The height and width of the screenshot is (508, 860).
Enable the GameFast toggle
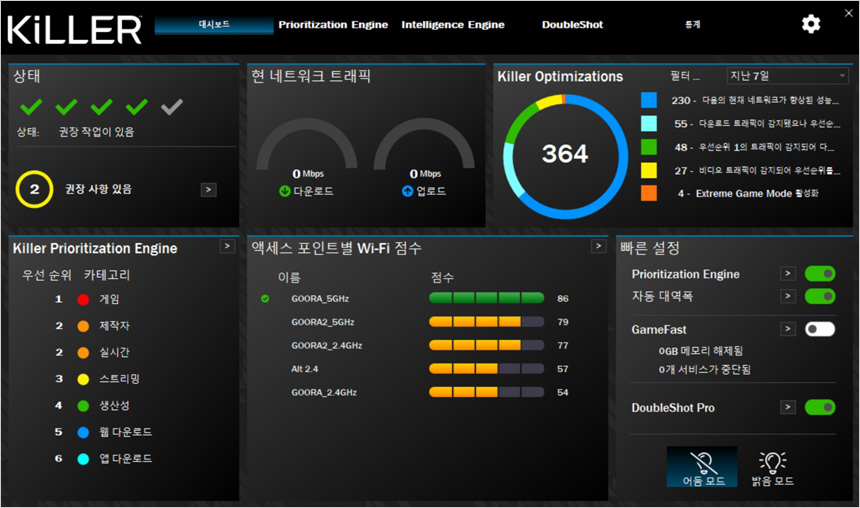point(819,329)
